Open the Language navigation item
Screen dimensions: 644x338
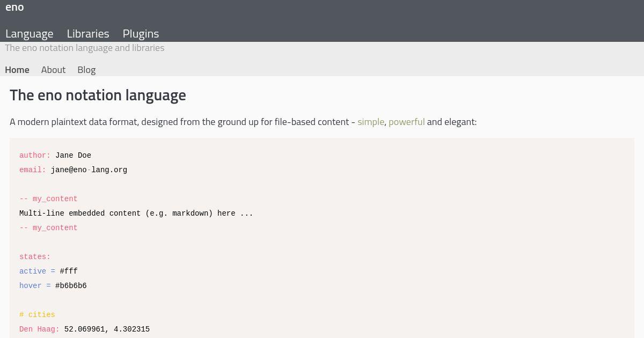(30, 33)
